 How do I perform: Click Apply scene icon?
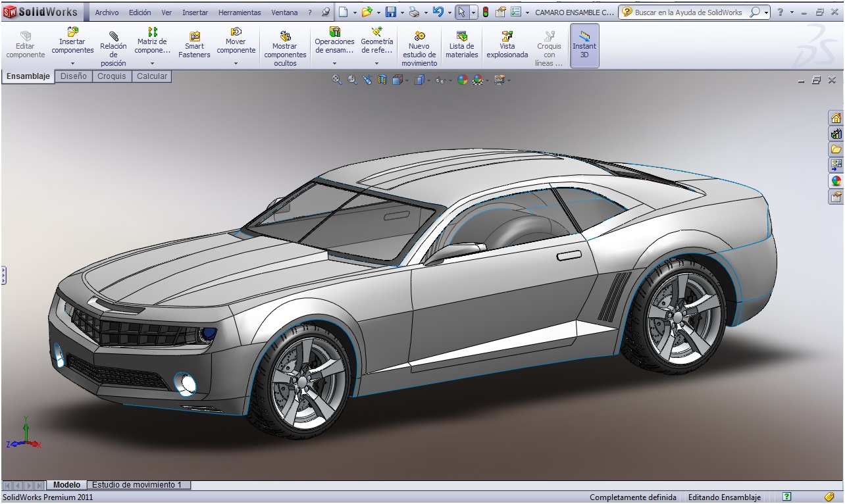tap(478, 80)
